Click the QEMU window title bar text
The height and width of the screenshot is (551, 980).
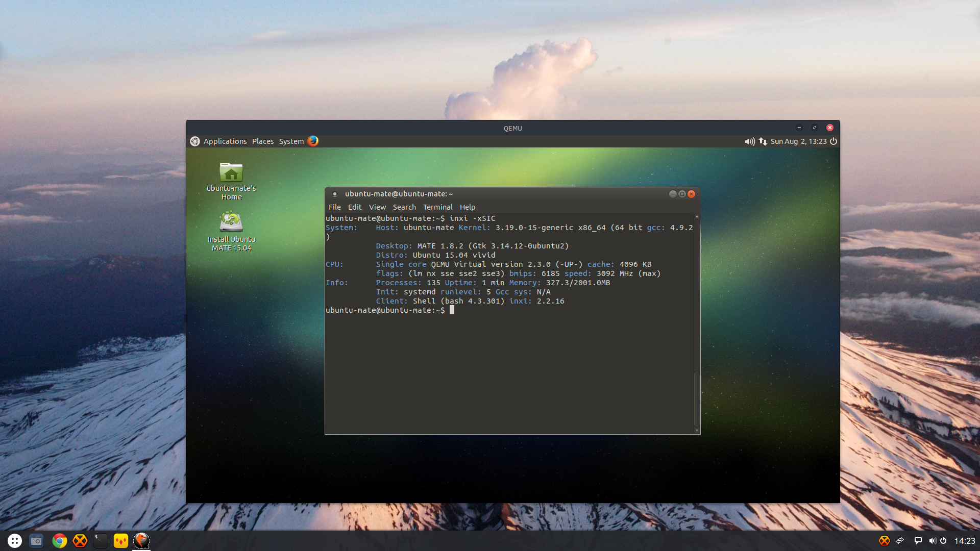513,128
